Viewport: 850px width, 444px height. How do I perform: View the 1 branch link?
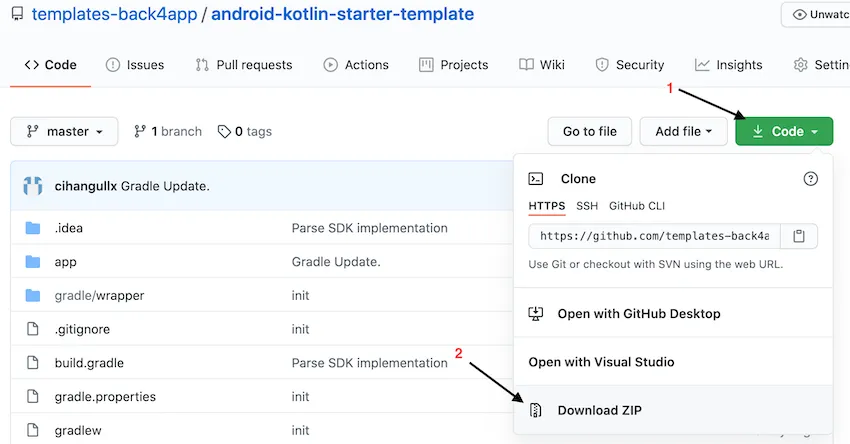click(x=168, y=131)
